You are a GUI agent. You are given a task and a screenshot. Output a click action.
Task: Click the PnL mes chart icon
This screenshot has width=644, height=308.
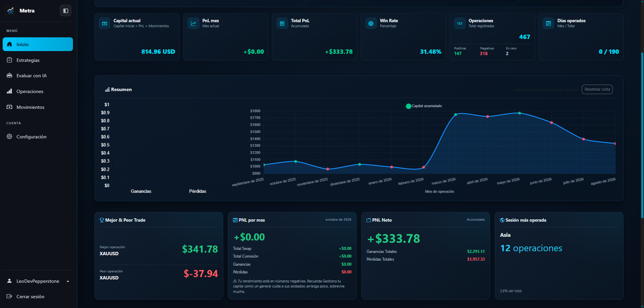coord(193,23)
